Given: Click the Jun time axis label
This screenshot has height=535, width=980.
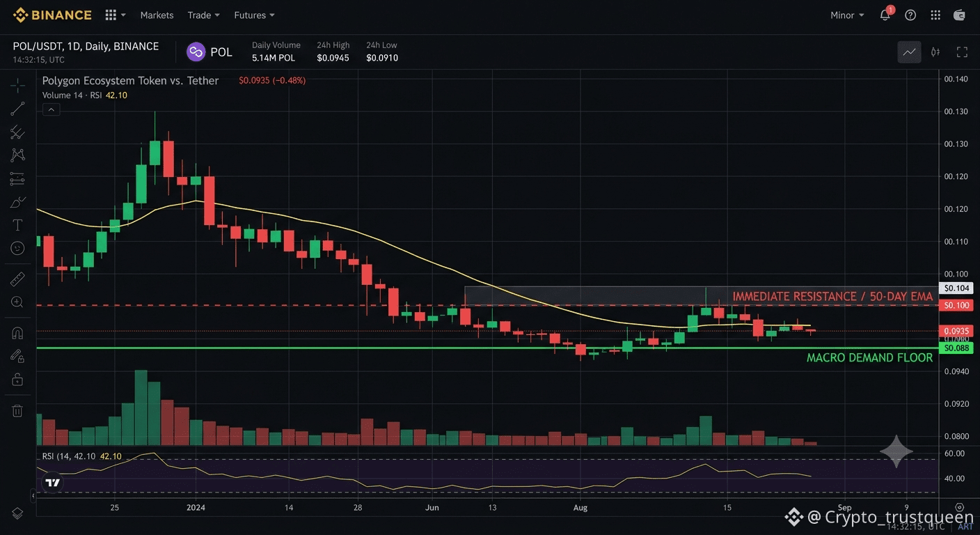Looking at the screenshot, I should pyautogui.click(x=432, y=508).
